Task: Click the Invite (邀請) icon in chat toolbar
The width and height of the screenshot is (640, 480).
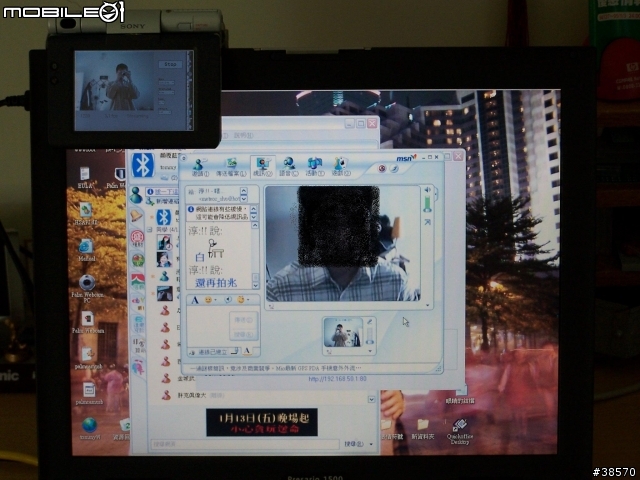Action: pos(199,167)
